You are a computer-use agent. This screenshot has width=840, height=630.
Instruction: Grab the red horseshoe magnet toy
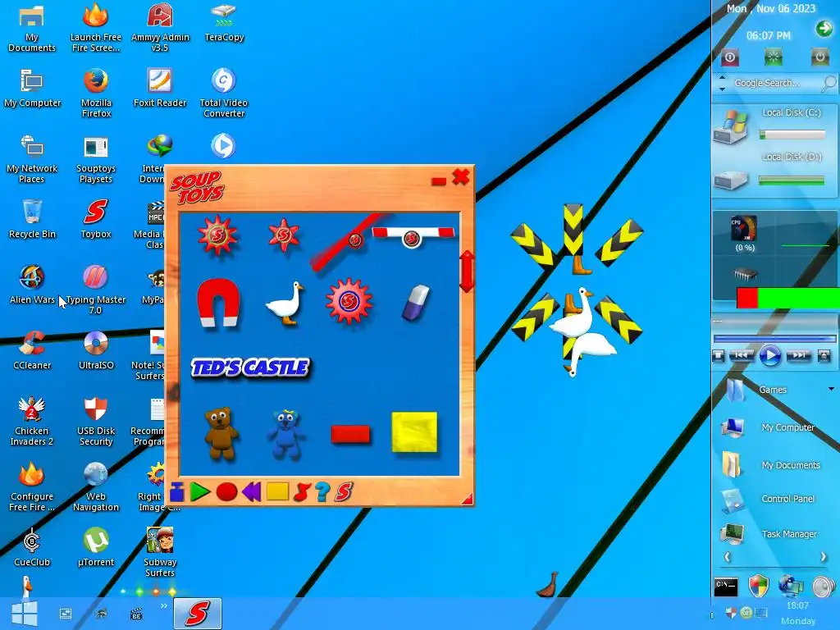tap(217, 302)
